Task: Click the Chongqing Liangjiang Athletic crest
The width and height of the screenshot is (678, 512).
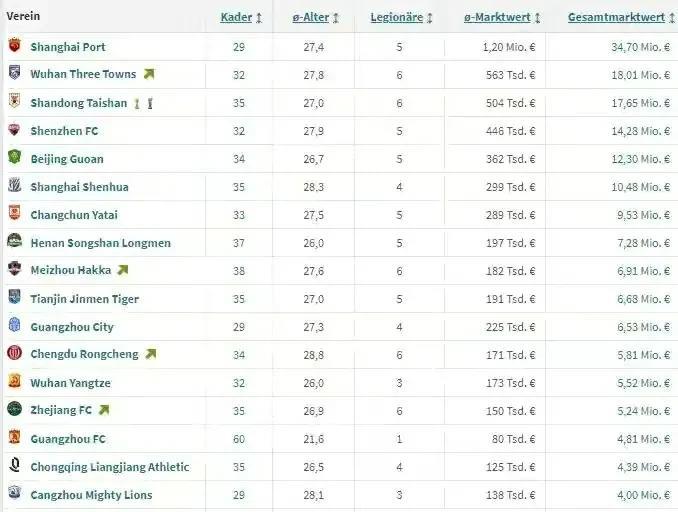Action: pyautogui.click(x=14, y=465)
